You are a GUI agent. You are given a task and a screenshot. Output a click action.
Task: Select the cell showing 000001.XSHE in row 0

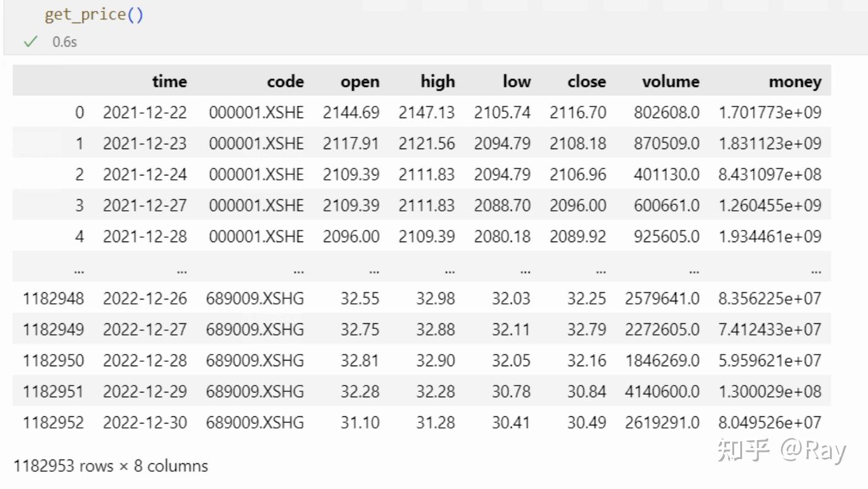tap(256, 112)
